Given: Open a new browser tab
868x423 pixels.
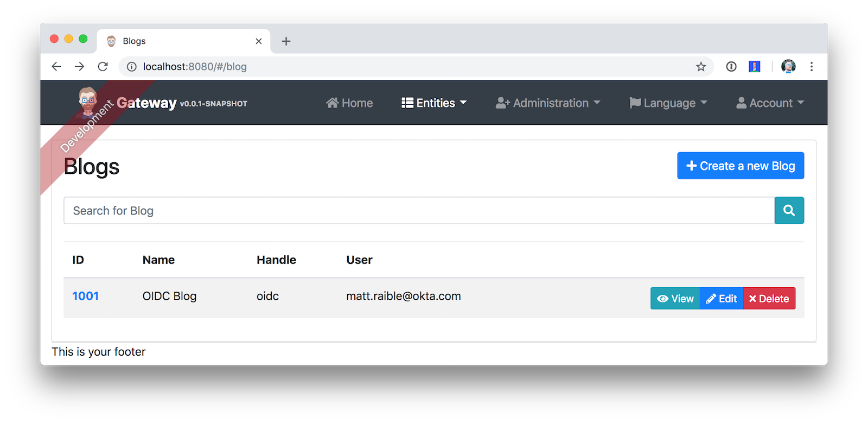Looking at the screenshot, I should (x=286, y=41).
